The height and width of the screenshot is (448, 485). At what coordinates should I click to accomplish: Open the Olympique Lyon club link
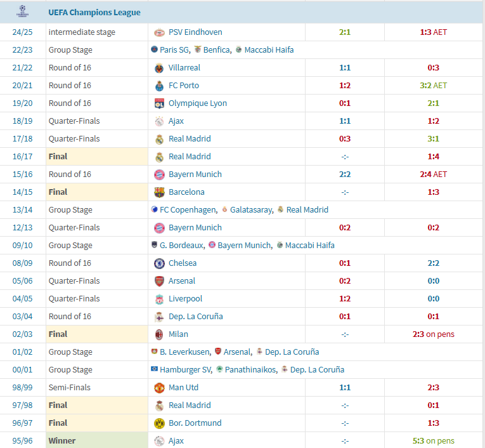coord(198,103)
